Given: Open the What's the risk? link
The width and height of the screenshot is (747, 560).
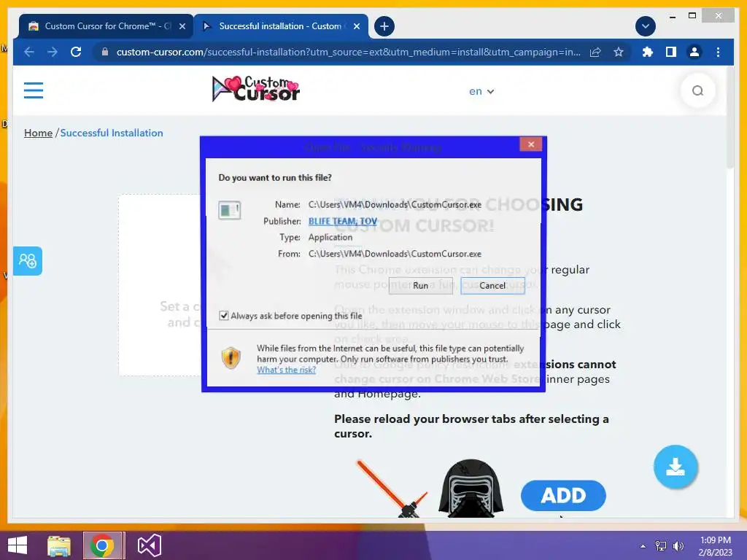Looking at the screenshot, I should pyautogui.click(x=286, y=370).
